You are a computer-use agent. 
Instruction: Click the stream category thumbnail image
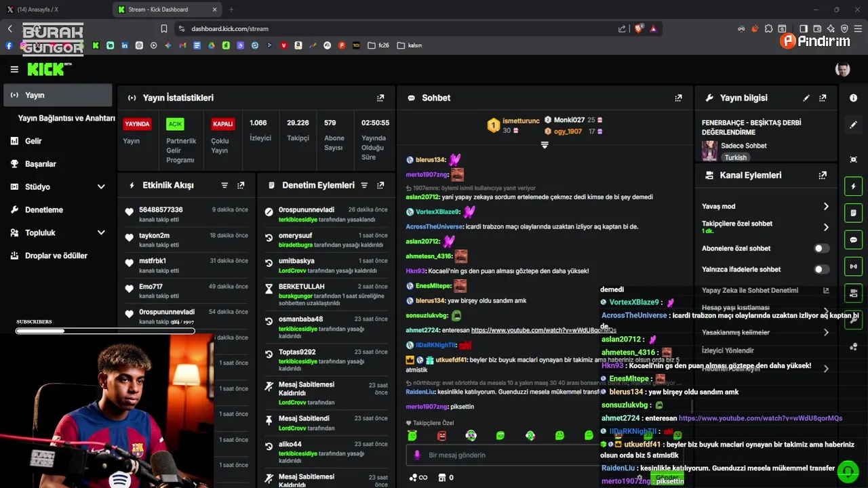[x=709, y=150]
